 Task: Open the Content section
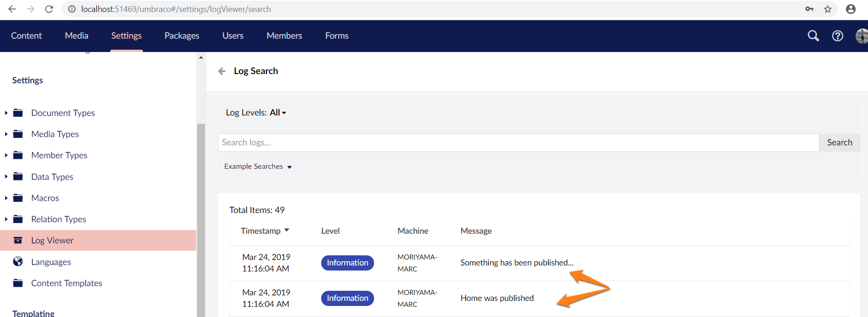click(x=26, y=36)
